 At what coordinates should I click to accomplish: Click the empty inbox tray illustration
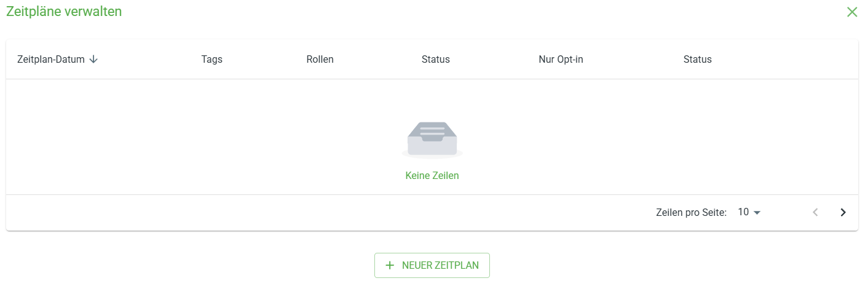point(432,140)
